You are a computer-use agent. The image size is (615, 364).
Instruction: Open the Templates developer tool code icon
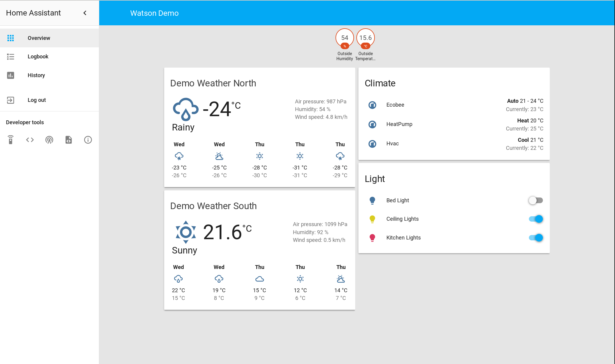pyautogui.click(x=30, y=140)
